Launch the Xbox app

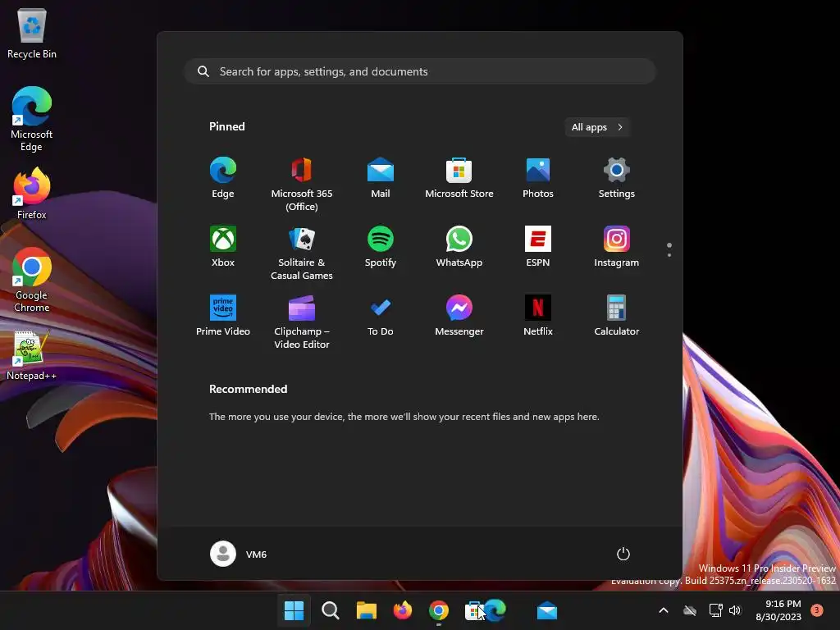(223, 247)
